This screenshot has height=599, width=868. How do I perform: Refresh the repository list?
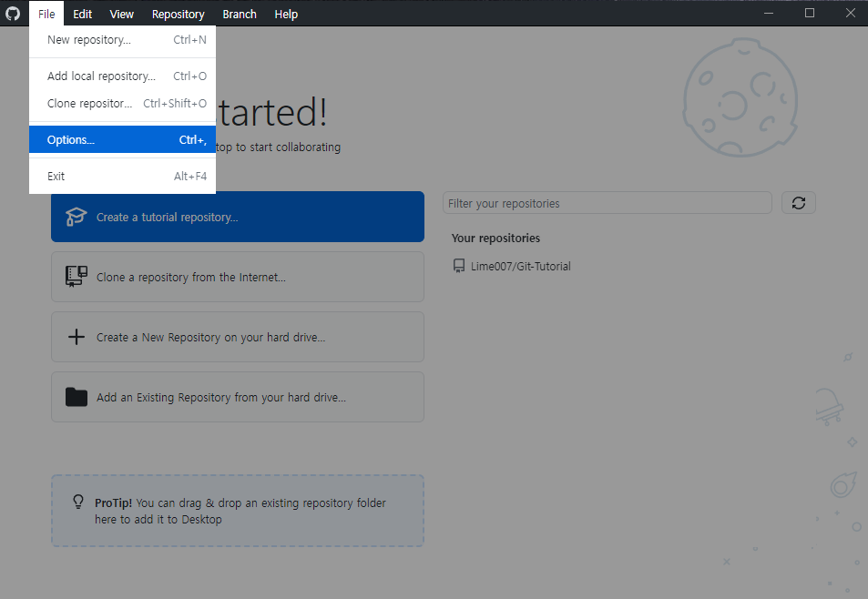[x=798, y=203]
